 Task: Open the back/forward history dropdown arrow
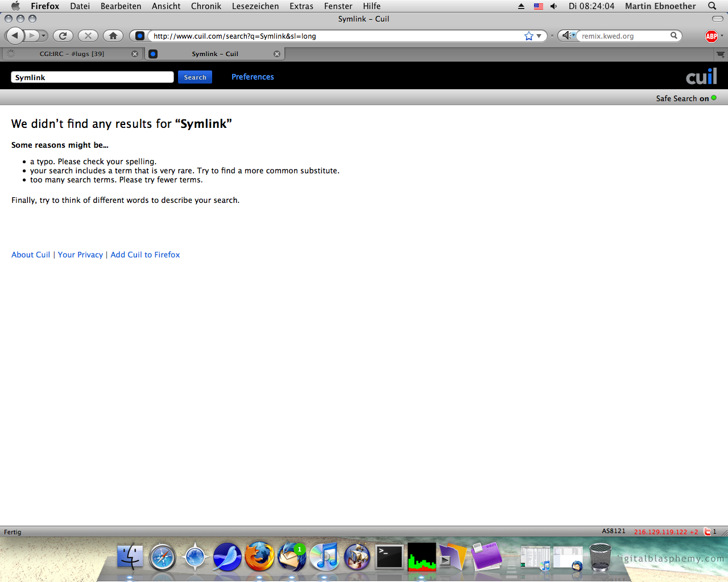pyautogui.click(x=43, y=36)
